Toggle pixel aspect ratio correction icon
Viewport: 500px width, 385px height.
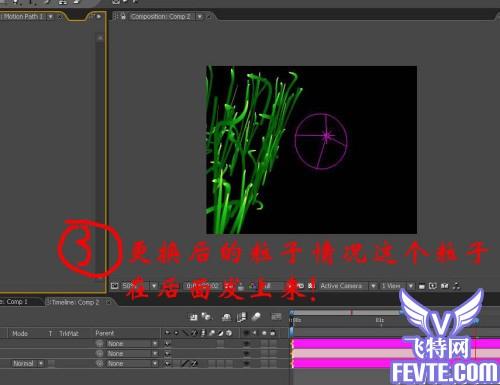(422, 286)
